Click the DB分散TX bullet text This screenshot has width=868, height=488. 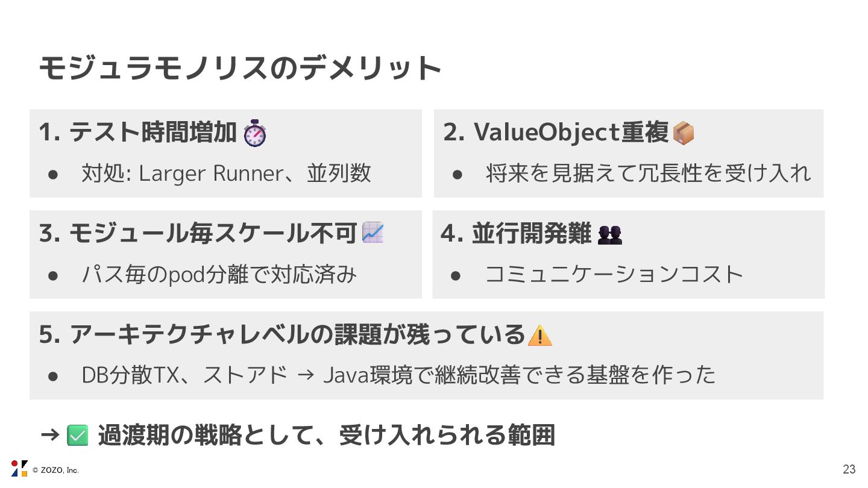coord(398,375)
